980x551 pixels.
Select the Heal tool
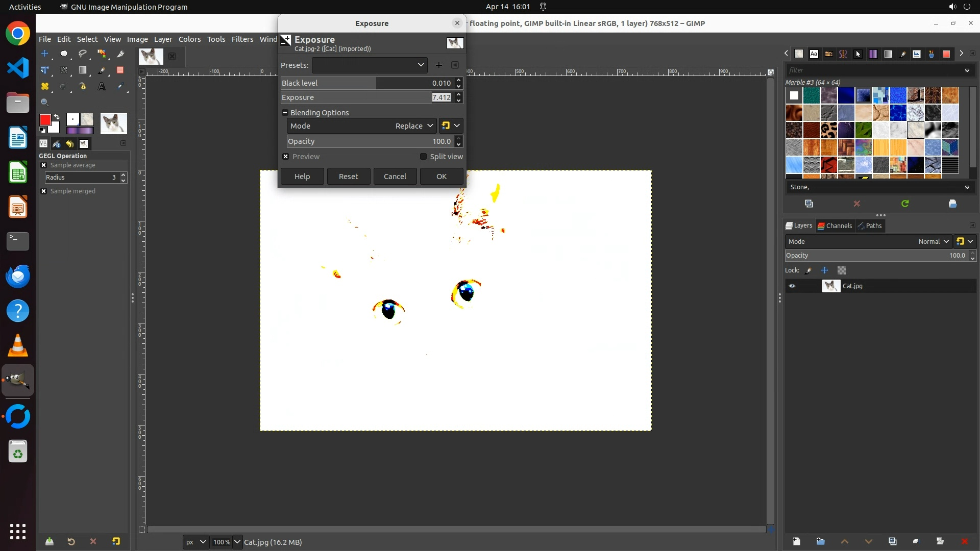tap(45, 87)
